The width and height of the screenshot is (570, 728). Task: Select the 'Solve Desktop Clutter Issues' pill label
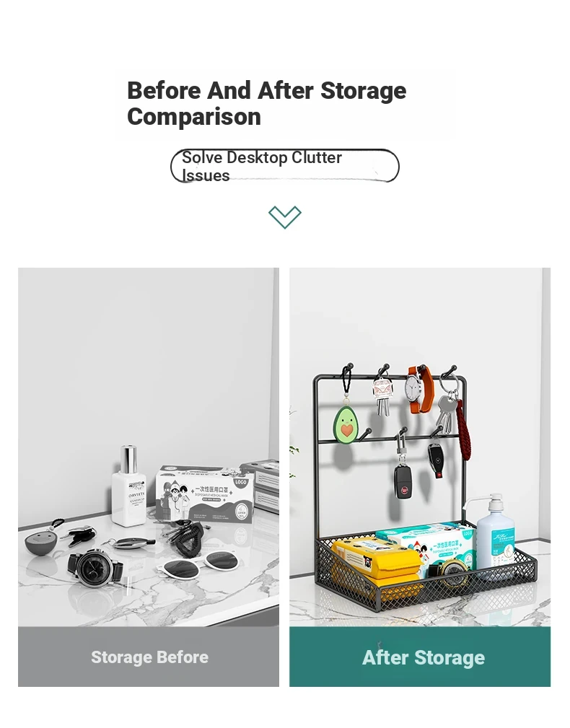(284, 166)
